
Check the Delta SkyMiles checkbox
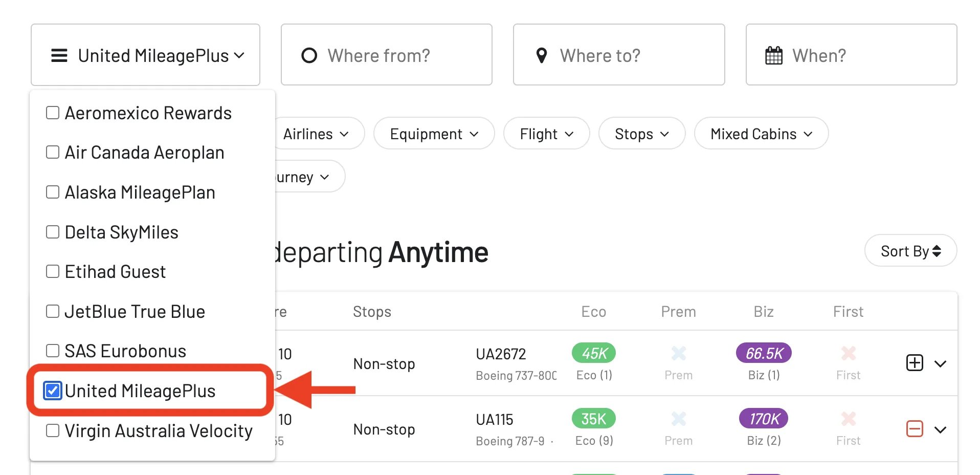pos(53,232)
